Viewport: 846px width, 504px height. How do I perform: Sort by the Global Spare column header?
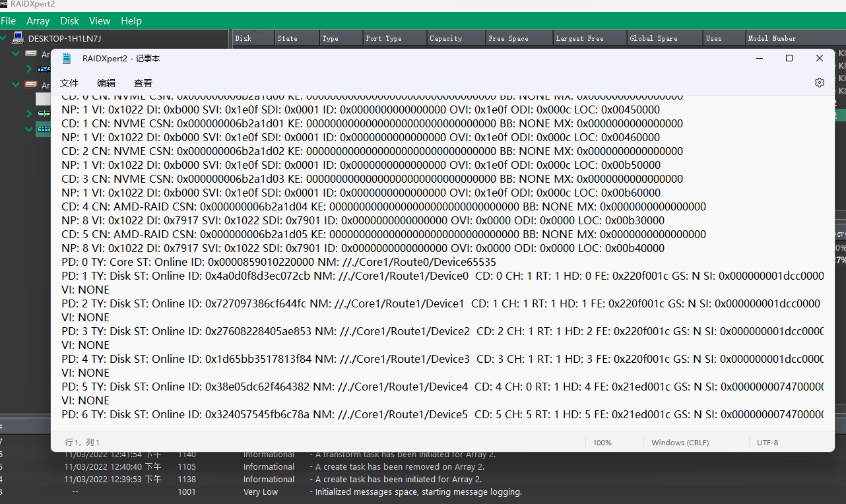tap(665, 38)
